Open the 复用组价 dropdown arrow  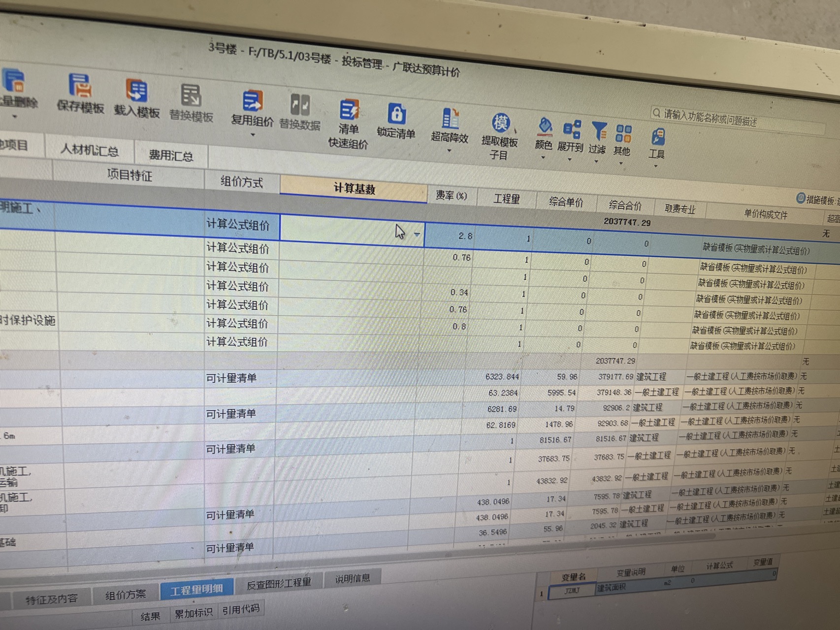(x=253, y=135)
